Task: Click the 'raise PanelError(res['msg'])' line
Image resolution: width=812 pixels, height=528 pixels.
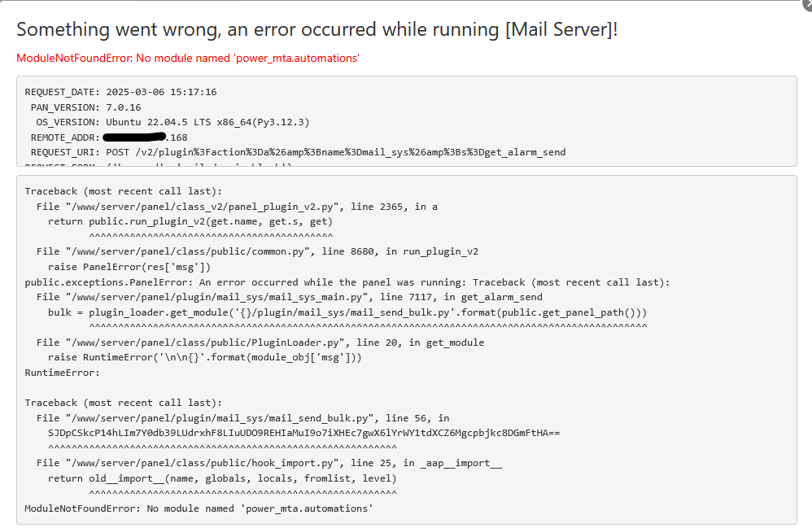Action: pos(129,267)
